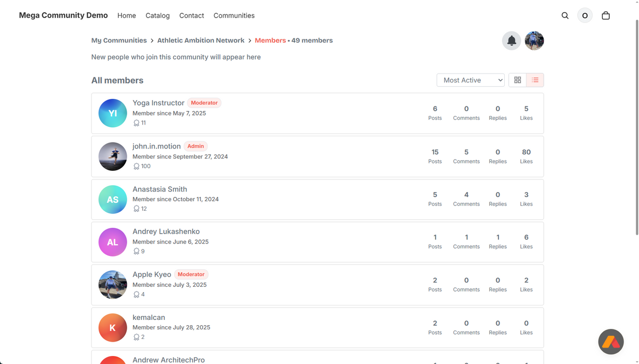Viewport: 639px width, 364px height.
Task: Click badge icon with 100 points
Action: pos(136,166)
